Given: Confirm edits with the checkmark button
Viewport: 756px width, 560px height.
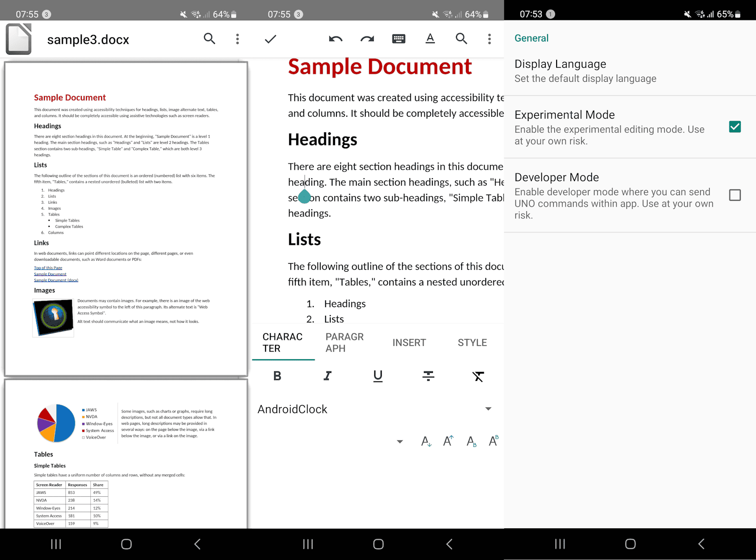Looking at the screenshot, I should tap(270, 39).
